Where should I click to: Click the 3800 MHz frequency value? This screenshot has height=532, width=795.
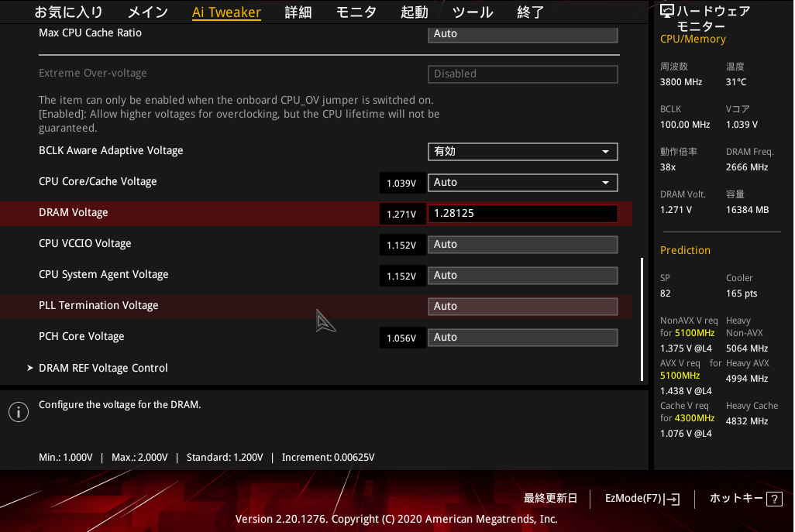[x=681, y=81]
